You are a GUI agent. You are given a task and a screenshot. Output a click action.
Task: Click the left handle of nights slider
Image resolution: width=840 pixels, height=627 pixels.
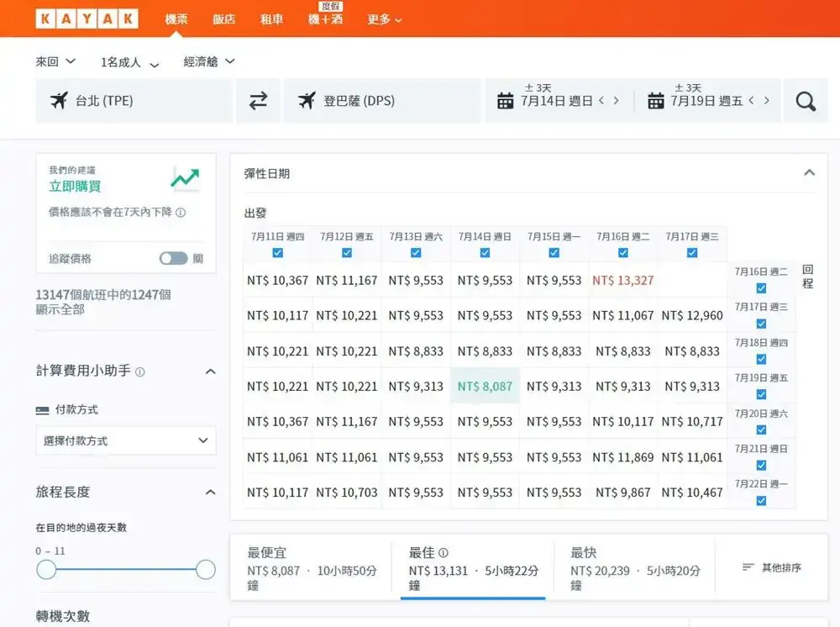46,569
